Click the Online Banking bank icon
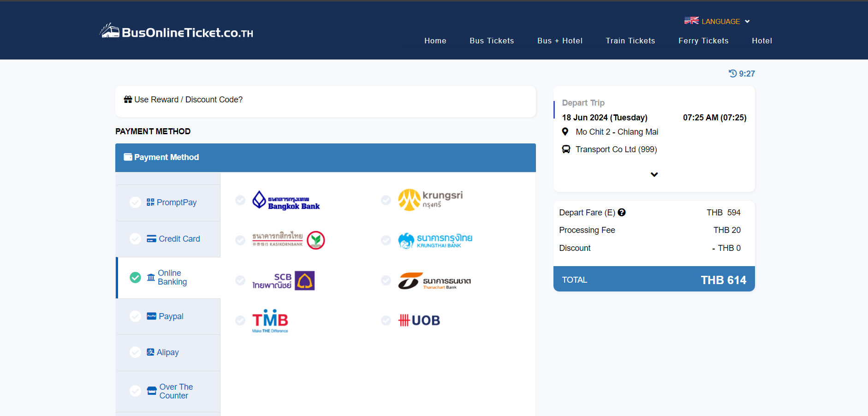Image resolution: width=868 pixels, height=416 pixels. pos(151,277)
